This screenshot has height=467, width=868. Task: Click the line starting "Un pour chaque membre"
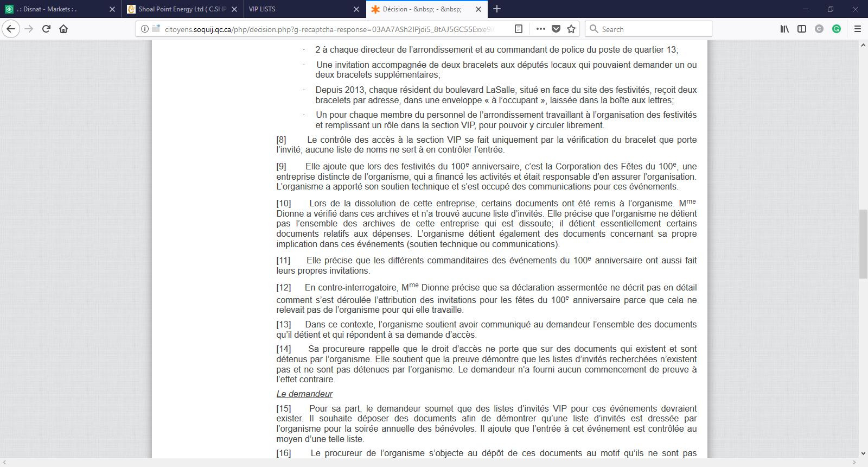tap(506, 115)
